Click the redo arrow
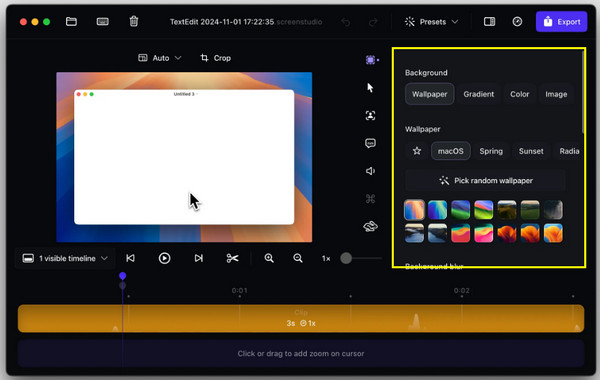600x380 pixels. 373,22
